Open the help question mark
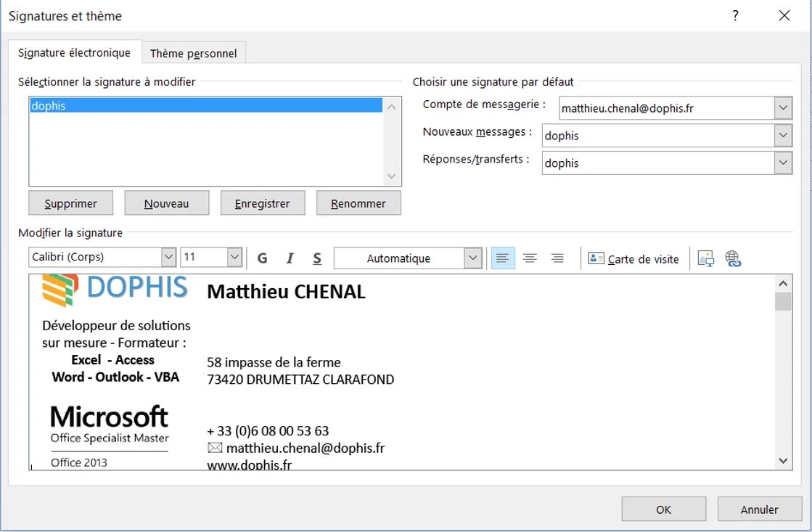This screenshot has width=812, height=532. tap(735, 15)
